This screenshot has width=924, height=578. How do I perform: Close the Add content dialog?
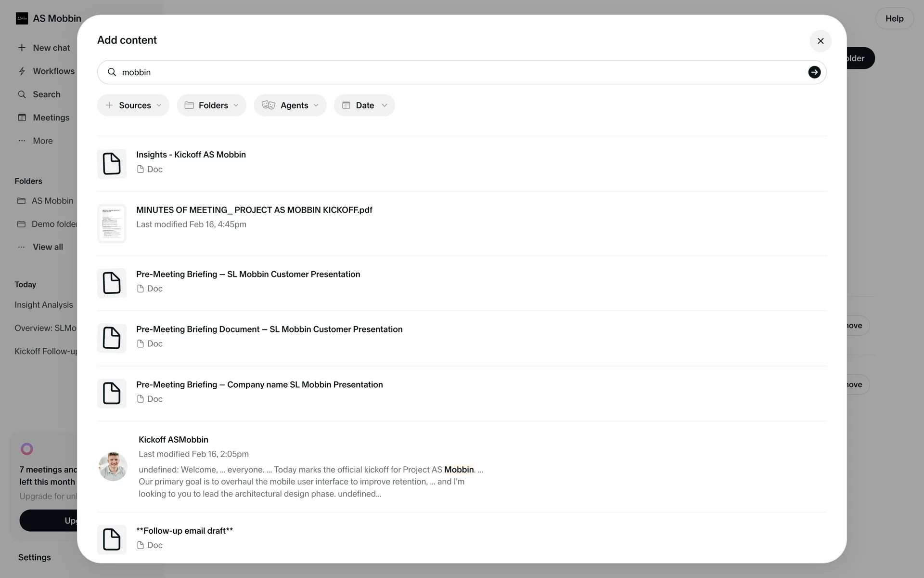[821, 41]
